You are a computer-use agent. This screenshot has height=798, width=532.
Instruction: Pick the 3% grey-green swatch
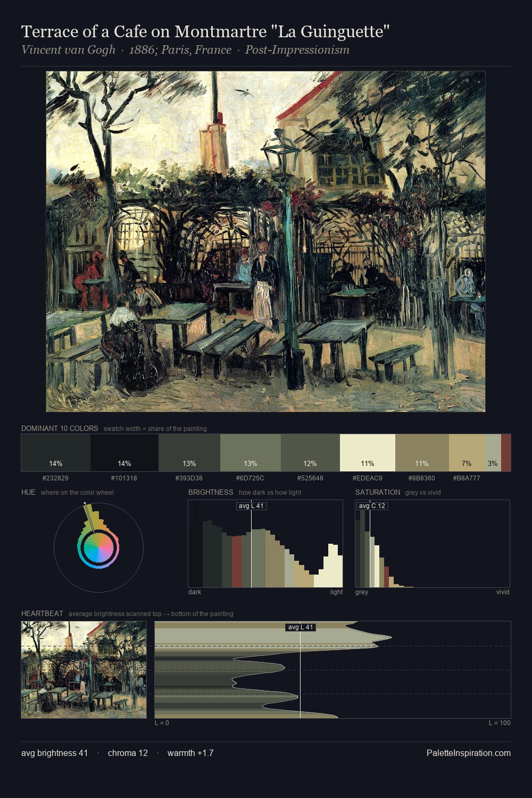coord(493,453)
